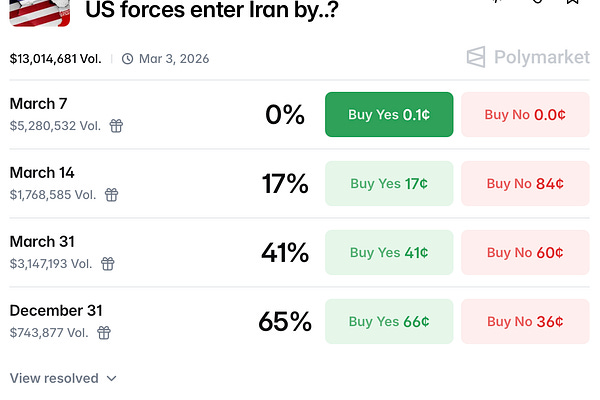Click the clock icon beside Mar 3, 2026
The height and width of the screenshot is (400, 600).
tap(127, 58)
